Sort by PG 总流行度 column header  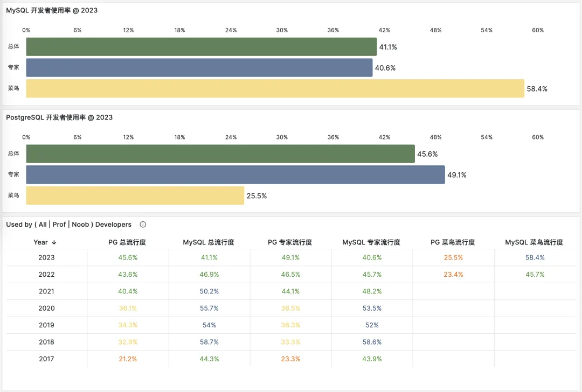[x=127, y=242]
